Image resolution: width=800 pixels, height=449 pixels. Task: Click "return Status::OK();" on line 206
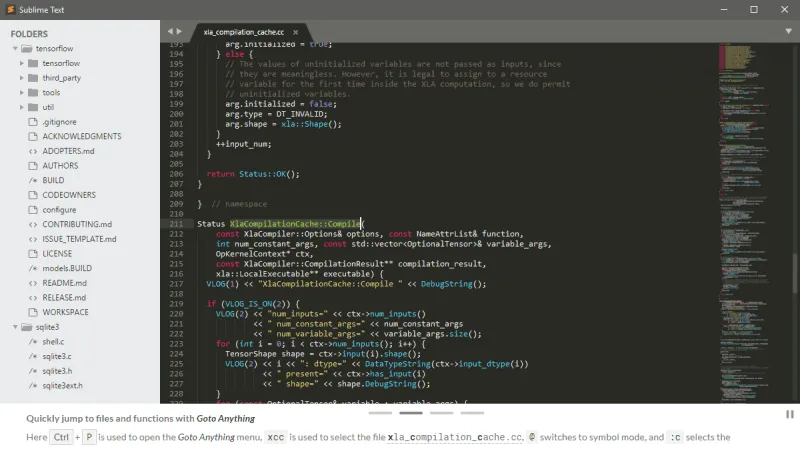pyautogui.click(x=253, y=174)
